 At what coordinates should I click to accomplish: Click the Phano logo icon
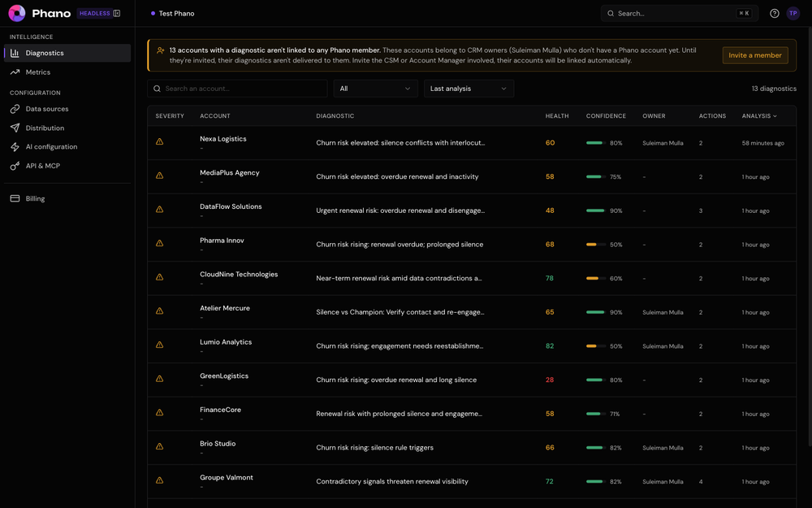16,13
